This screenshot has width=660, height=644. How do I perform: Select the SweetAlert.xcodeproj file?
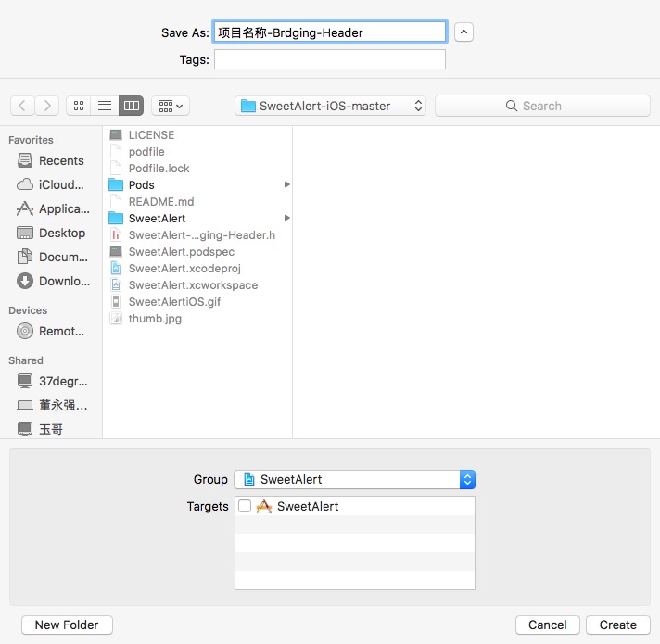coord(197,269)
